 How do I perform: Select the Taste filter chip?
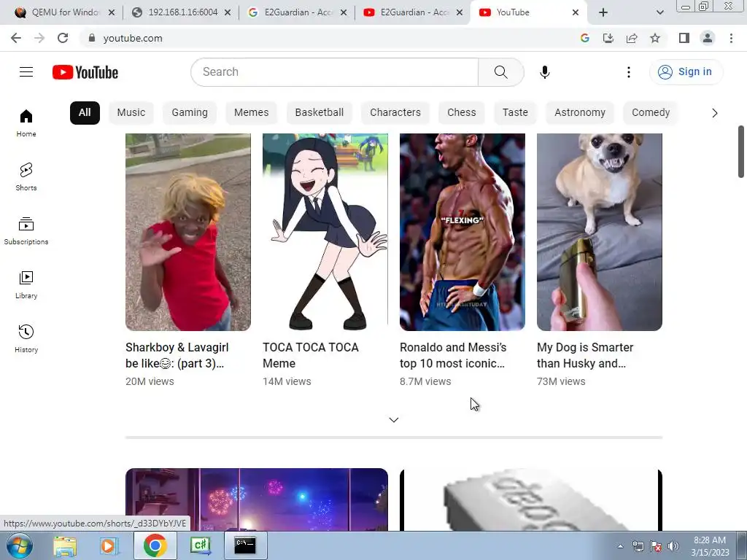click(x=515, y=113)
